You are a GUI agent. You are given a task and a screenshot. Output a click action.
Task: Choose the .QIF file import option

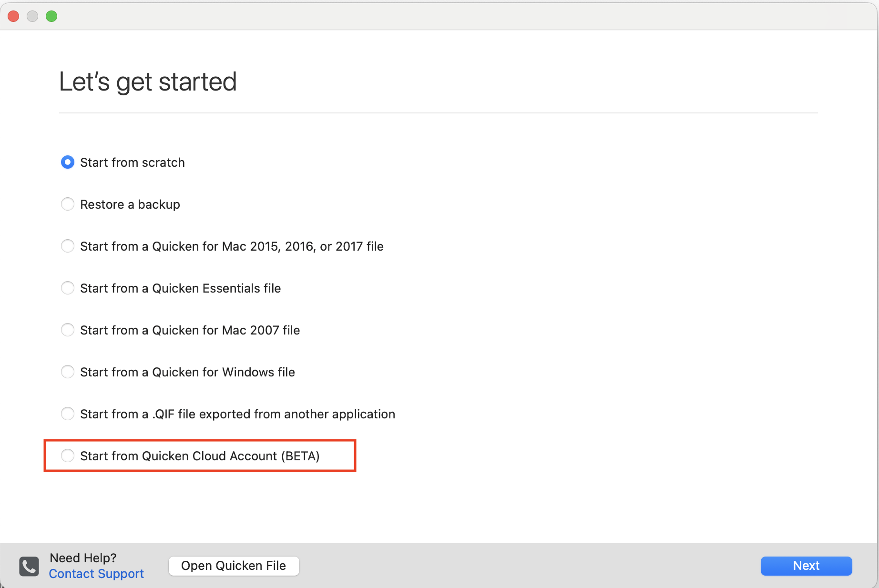click(x=68, y=414)
